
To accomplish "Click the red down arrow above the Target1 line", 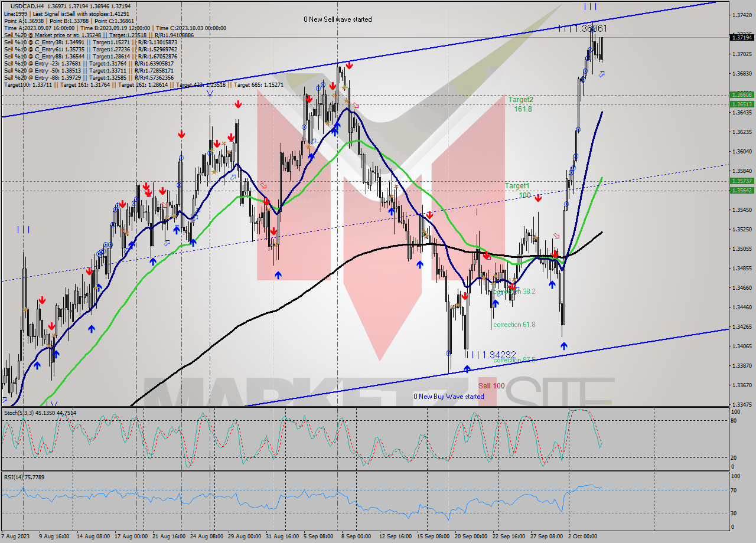I will pyautogui.click(x=538, y=199).
